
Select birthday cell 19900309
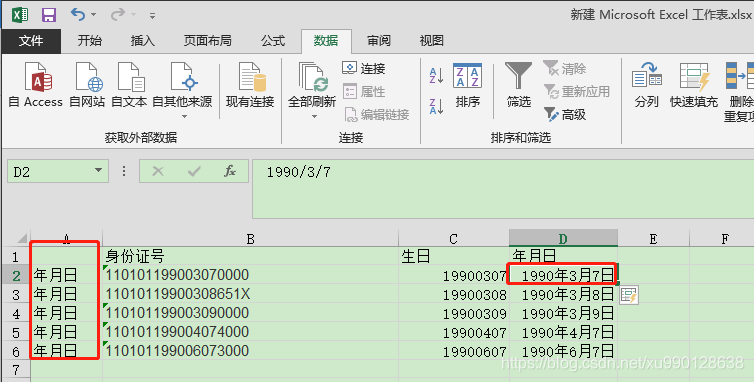point(453,313)
